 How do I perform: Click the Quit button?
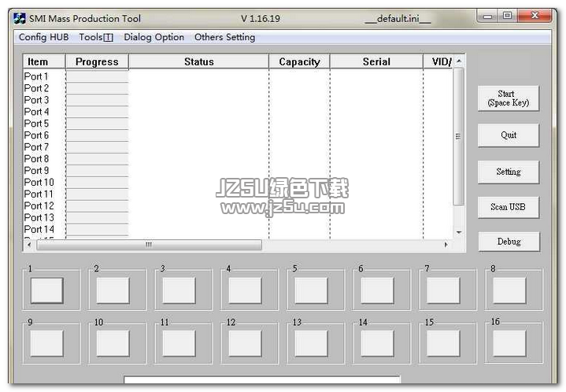509,135
